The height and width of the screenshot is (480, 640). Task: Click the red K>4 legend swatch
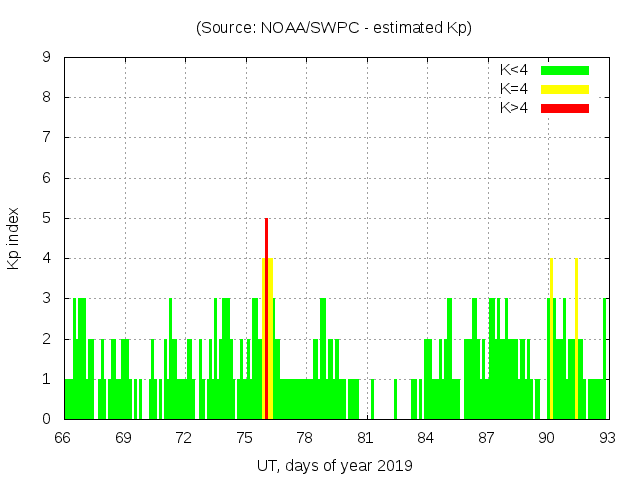[565, 108]
